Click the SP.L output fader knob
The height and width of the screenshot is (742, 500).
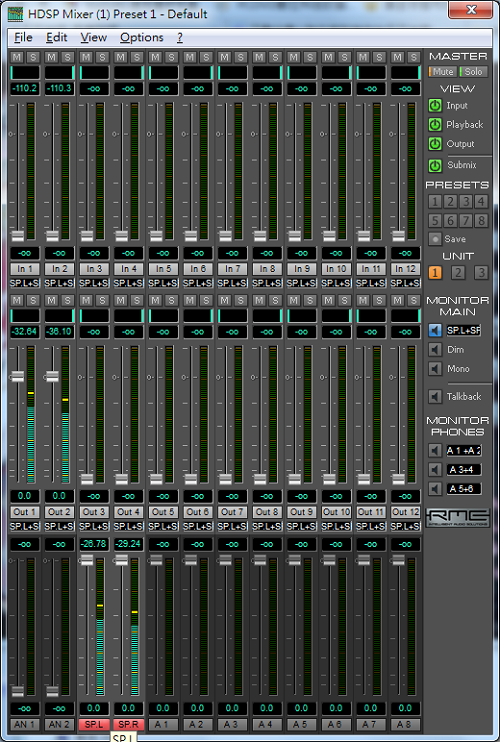coord(87,560)
